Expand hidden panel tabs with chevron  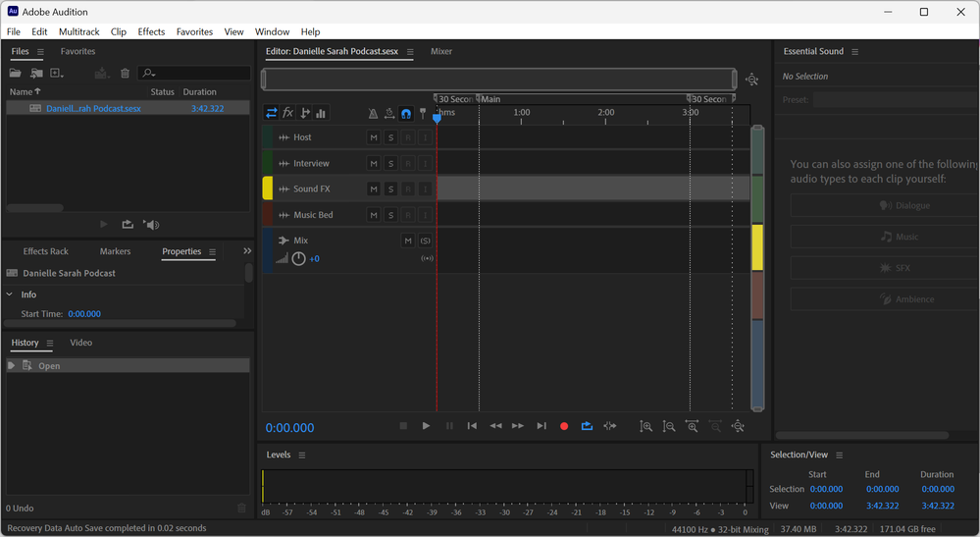[247, 251]
